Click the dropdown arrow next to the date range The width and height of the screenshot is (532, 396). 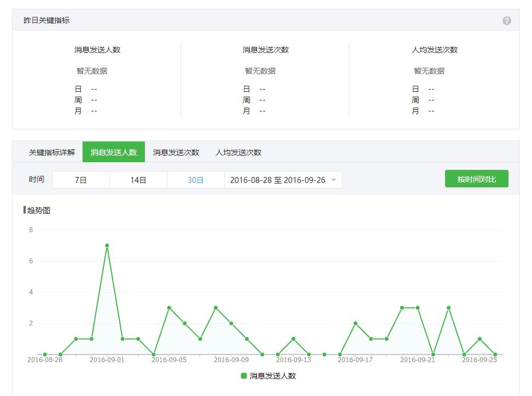coord(332,179)
